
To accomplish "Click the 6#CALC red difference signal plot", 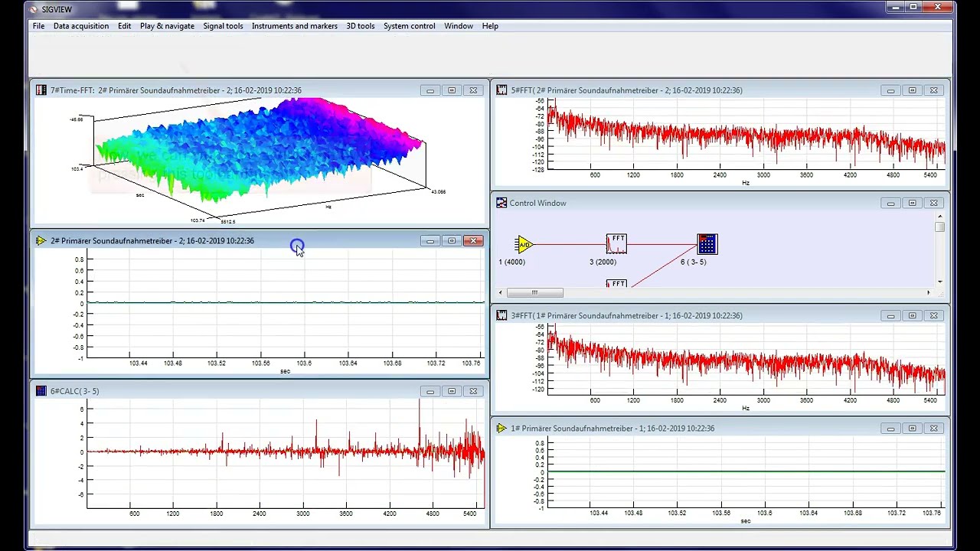I will click(x=286, y=452).
